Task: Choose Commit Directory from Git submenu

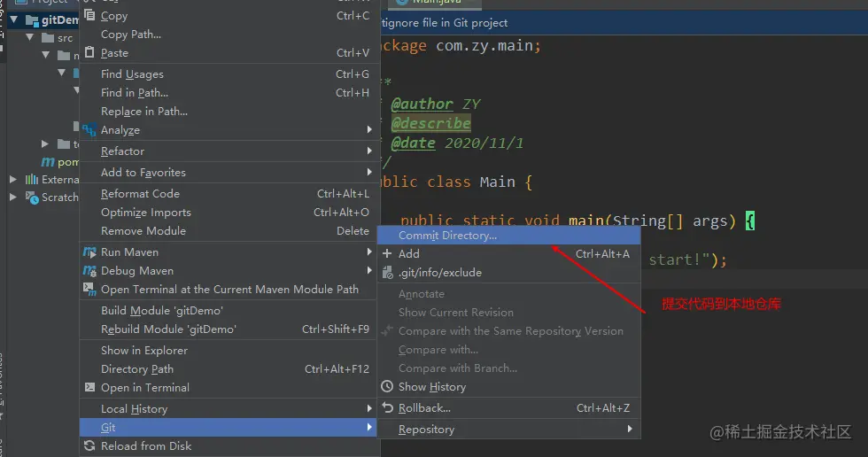Action: (508, 235)
